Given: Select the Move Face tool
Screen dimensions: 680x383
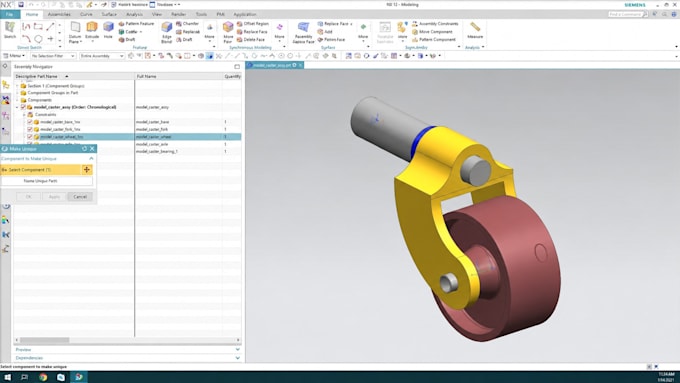Looking at the screenshot, I should coord(228,33).
